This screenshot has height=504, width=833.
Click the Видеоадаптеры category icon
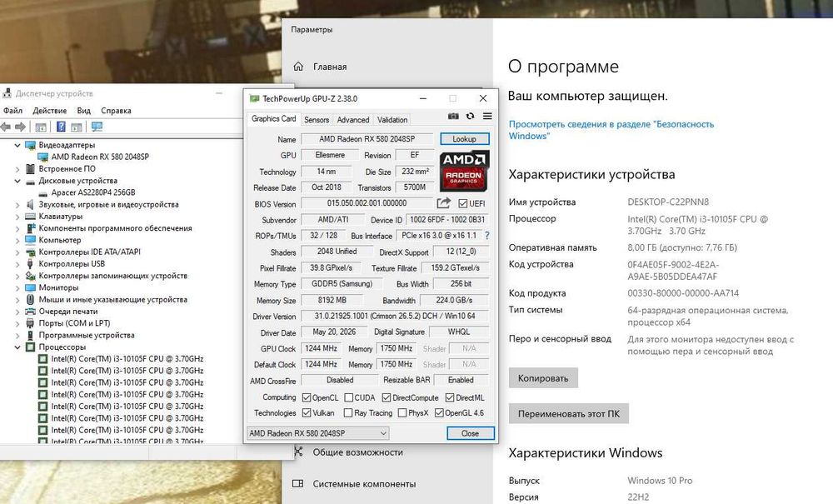pyautogui.click(x=30, y=145)
